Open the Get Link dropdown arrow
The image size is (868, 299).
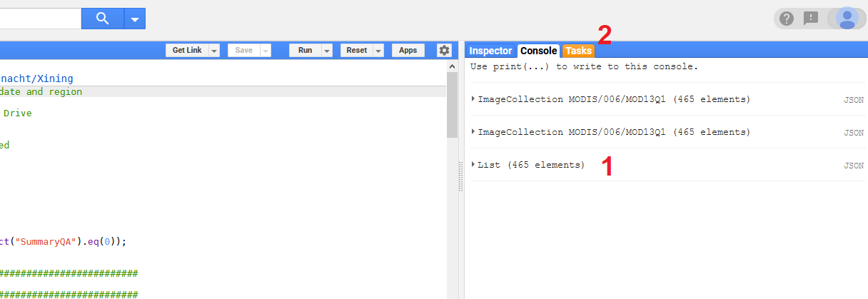point(214,51)
